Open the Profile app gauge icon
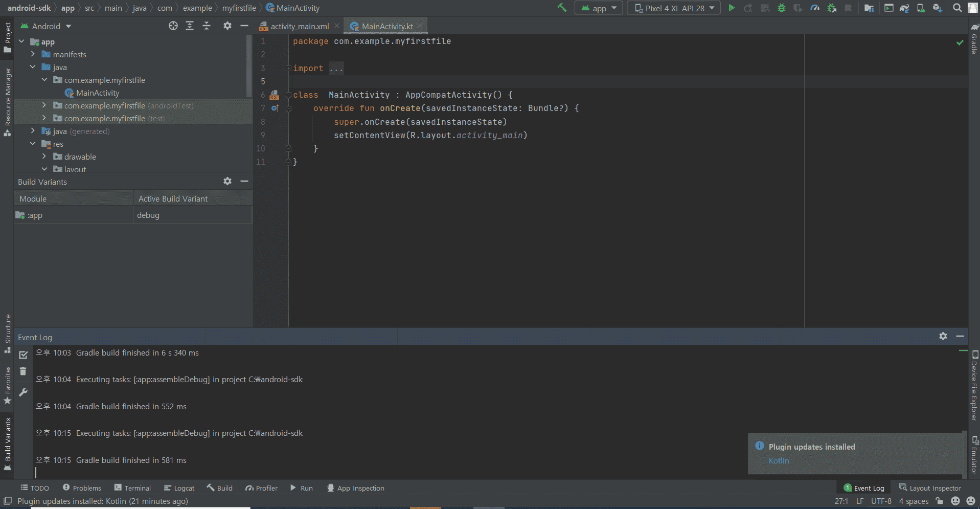 [815, 8]
